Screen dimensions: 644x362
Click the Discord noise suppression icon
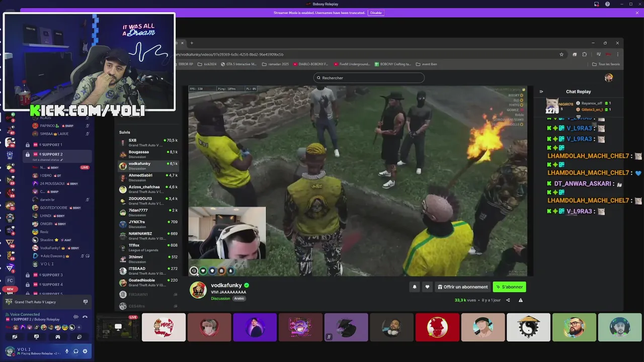[x=76, y=317]
